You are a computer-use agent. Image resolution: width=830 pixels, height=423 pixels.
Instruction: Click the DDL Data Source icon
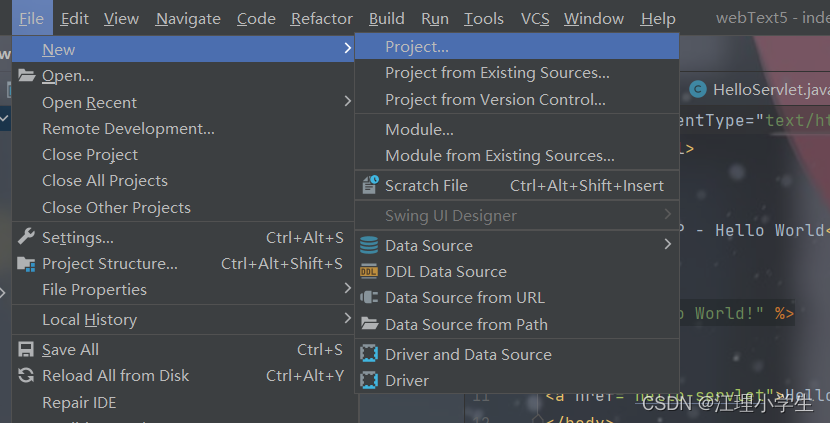(368, 271)
